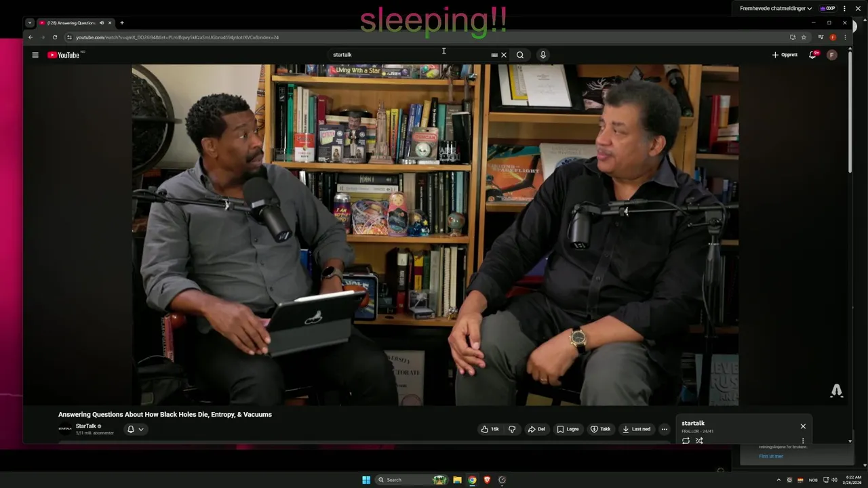
Task: Start voice search with microphone icon
Action: tap(543, 55)
